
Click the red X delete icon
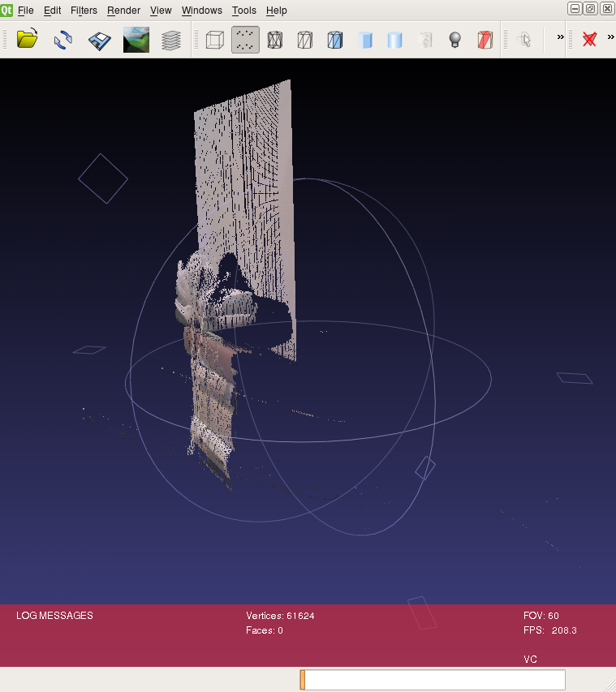[590, 40]
